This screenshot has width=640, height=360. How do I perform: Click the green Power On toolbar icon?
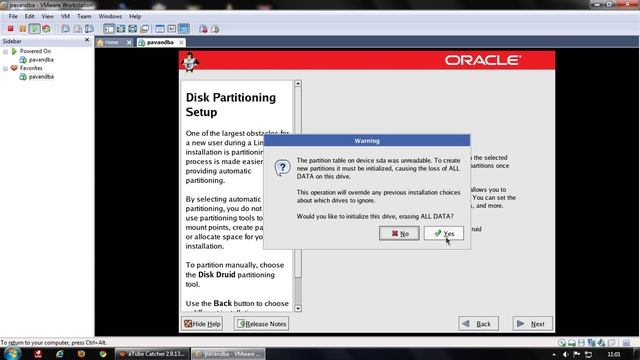point(35,29)
